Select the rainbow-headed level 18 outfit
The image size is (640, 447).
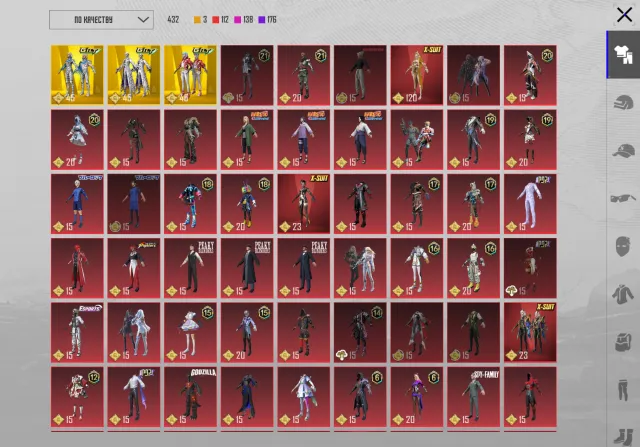click(x=247, y=204)
